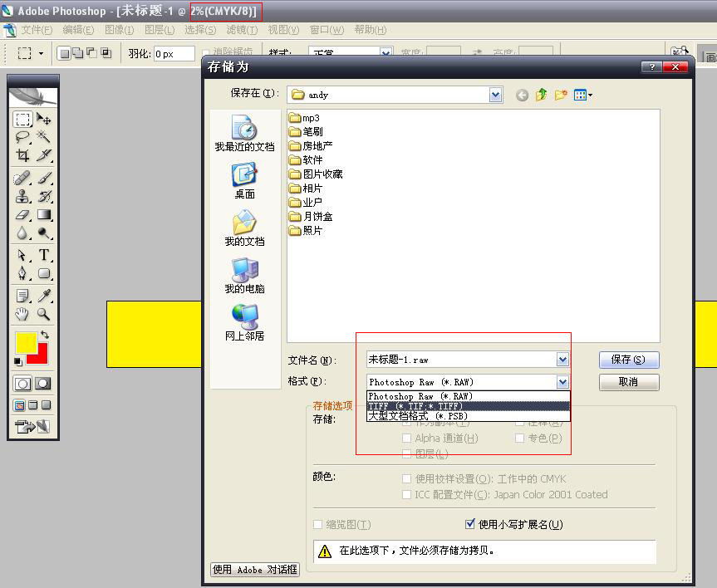Select the Pen tool

click(x=22, y=273)
